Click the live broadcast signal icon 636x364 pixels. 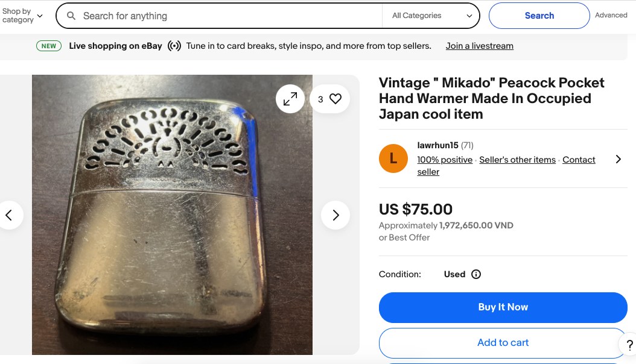tap(174, 46)
